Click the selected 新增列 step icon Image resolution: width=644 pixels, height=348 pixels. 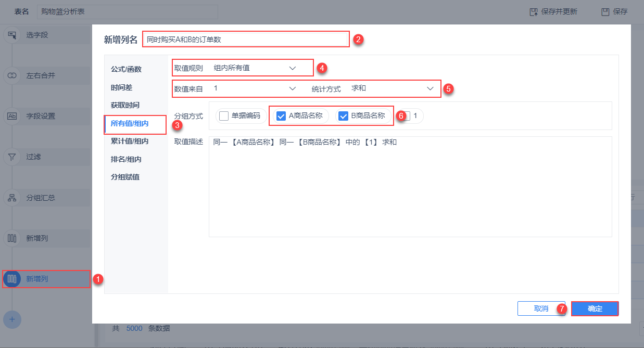point(12,279)
